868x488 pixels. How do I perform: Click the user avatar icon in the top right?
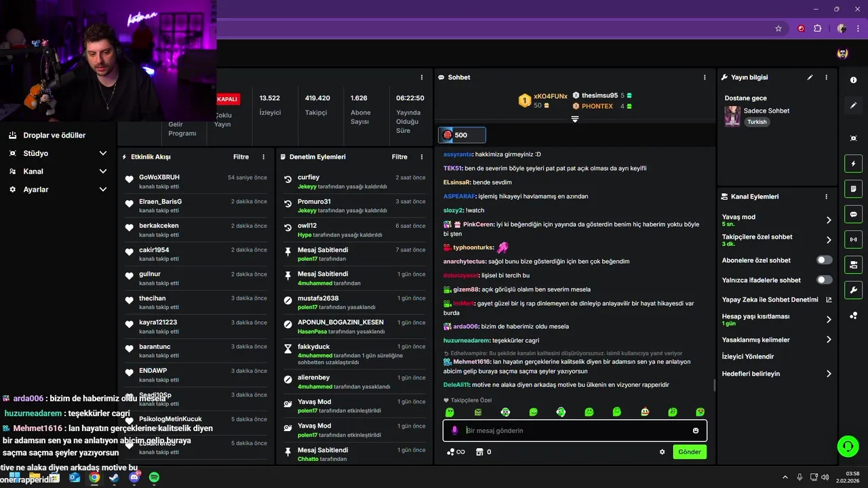(x=842, y=54)
